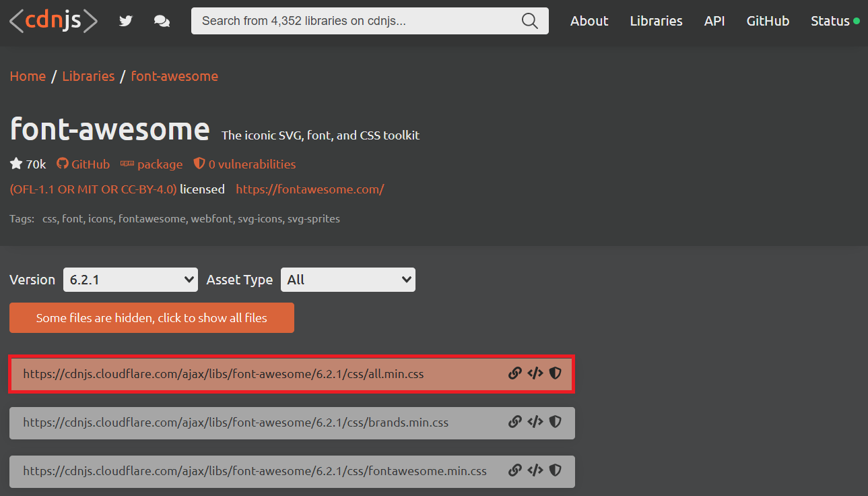Open the npm package link
Viewport: 868px width, 496px height.
160,164
